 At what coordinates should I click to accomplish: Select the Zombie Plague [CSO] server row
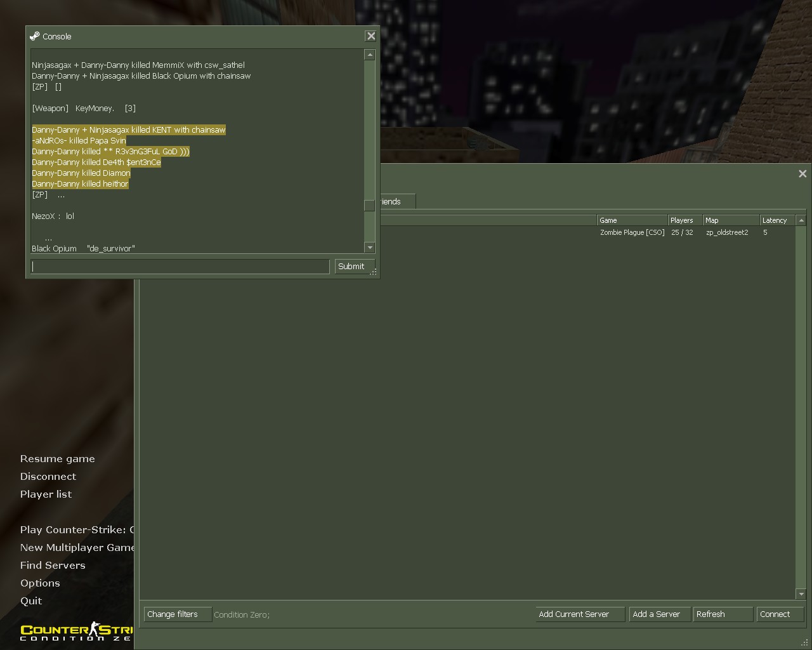[632, 232]
